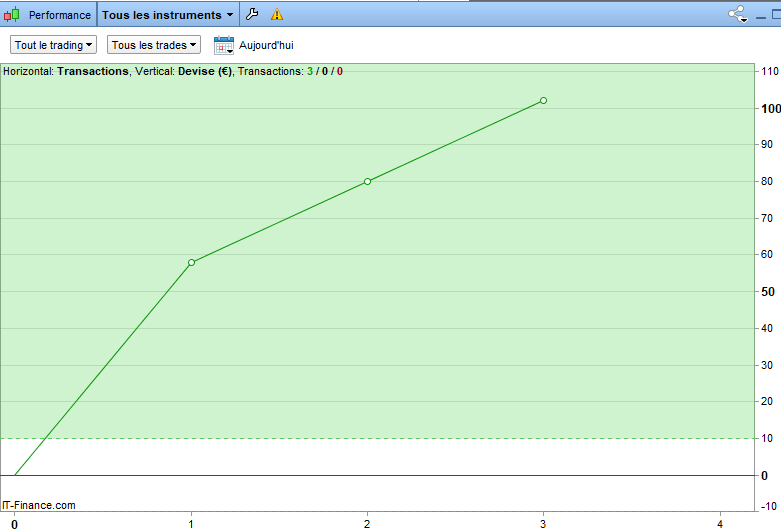Click the Aujourd'hui date label
This screenshot has width=781, height=530.
[x=266, y=45]
